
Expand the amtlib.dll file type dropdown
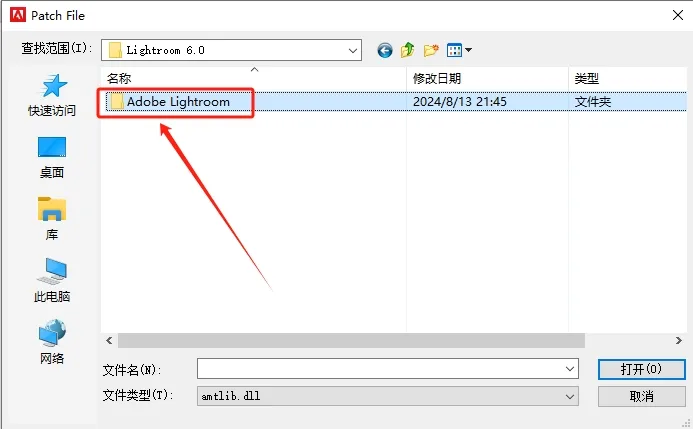[570, 396]
